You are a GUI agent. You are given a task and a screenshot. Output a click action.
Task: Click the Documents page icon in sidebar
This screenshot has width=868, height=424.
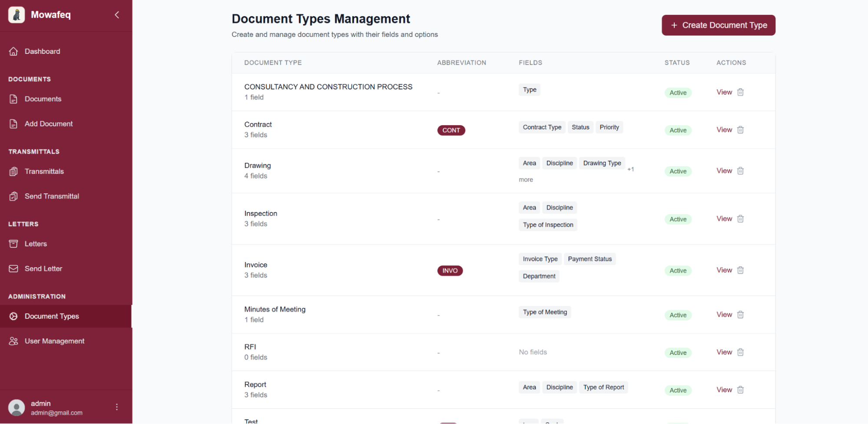click(13, 99)
